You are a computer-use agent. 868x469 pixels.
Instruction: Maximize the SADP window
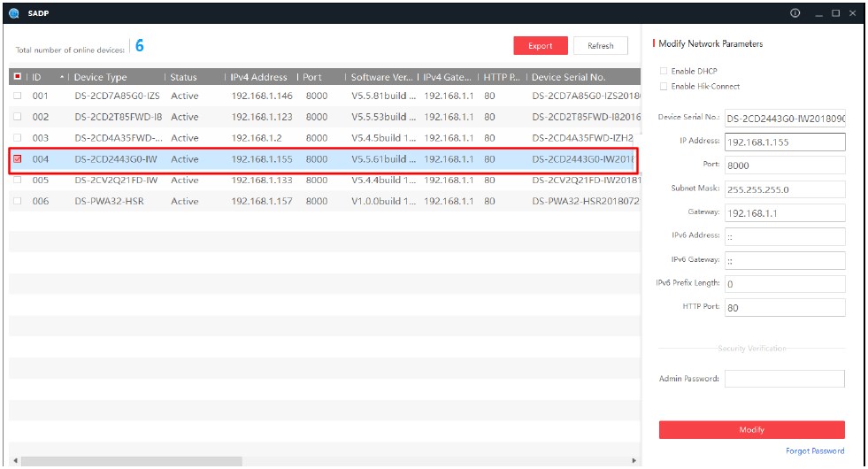click(835, 13)
